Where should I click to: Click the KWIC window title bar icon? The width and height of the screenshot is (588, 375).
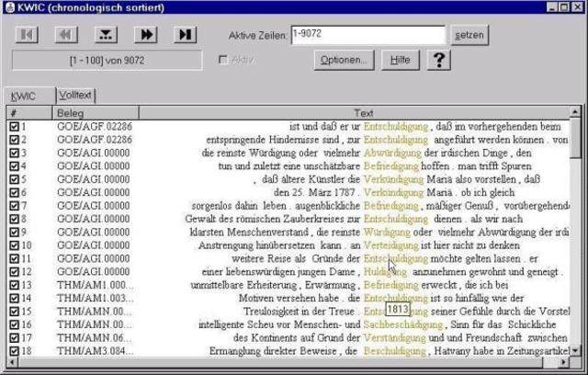point(10,7)
